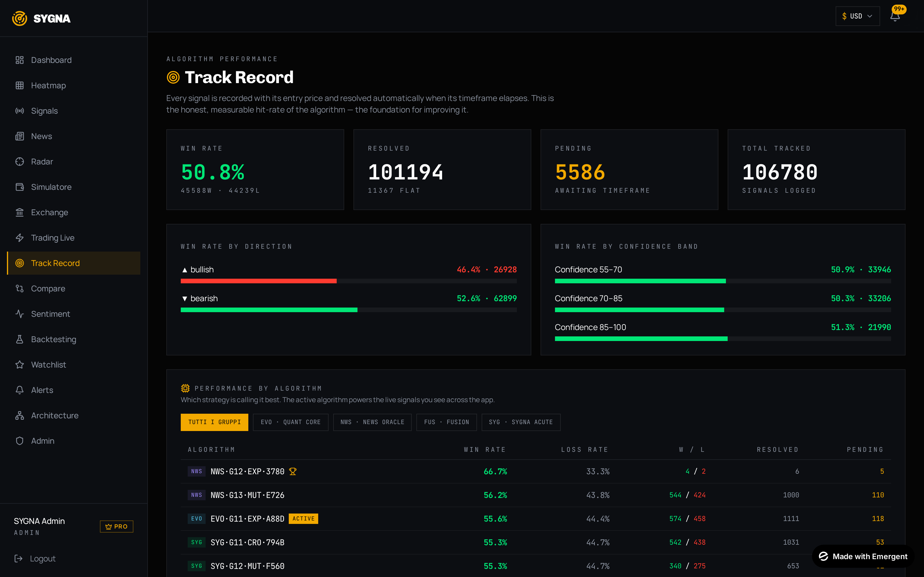This screenshot has width=924, height=577.
Task: Click the PRO badge button
Action: click(116, 526)
